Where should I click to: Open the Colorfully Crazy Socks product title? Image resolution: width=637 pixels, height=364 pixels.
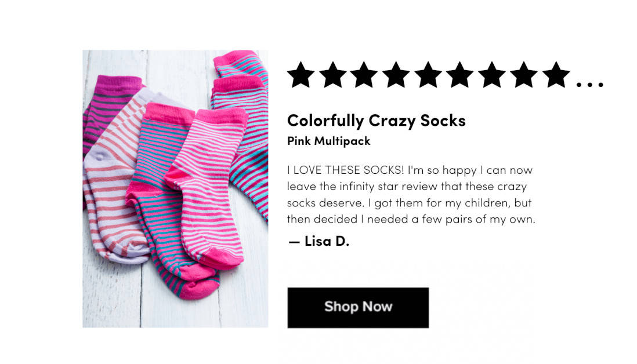click(x=376, y=121)
